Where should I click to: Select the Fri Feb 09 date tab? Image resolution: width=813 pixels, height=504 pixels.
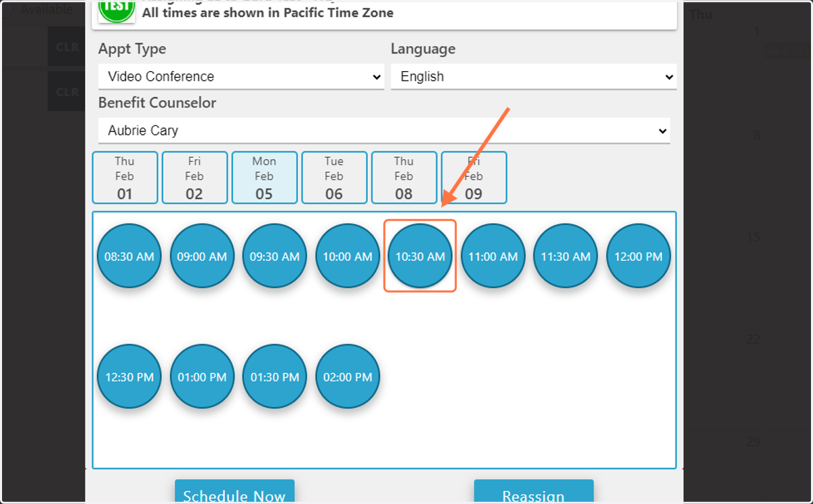point(474,177)
